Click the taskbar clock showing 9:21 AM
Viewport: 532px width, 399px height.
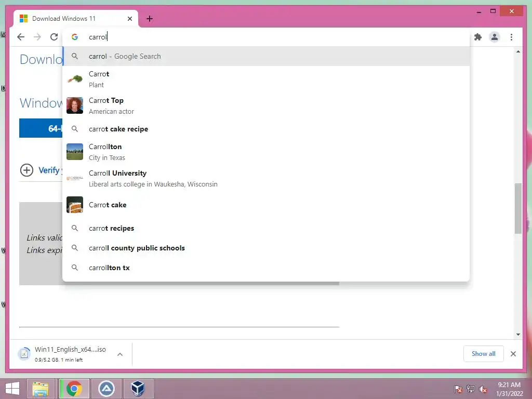509,389
